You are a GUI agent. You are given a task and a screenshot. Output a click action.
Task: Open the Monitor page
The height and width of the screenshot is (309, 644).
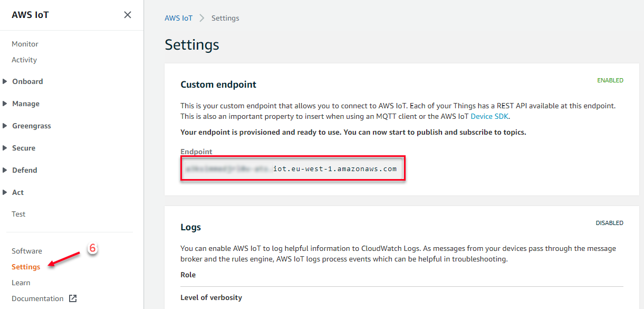coord(25,44)
